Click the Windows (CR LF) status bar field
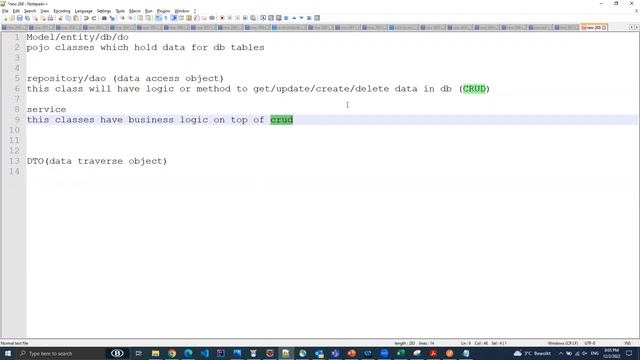This screenshot has height=360, width=640. pyautogui.click(x=563, y=343)
